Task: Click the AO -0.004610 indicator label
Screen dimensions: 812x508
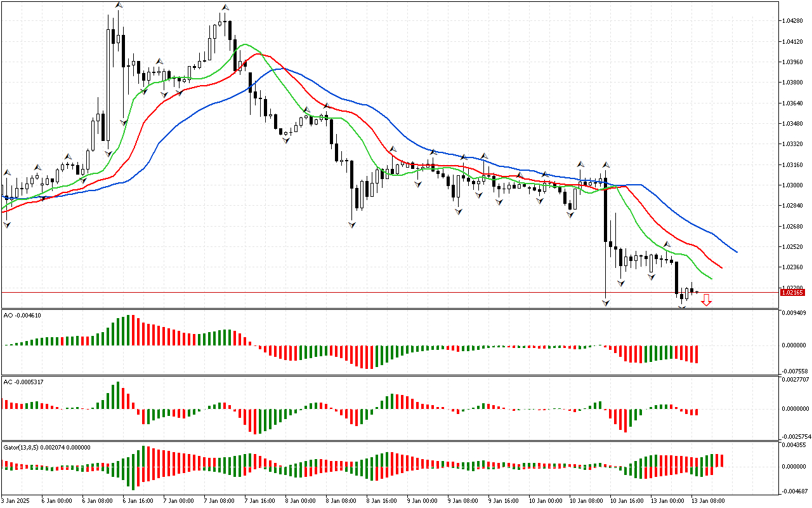Action: (x=22, y=315)
